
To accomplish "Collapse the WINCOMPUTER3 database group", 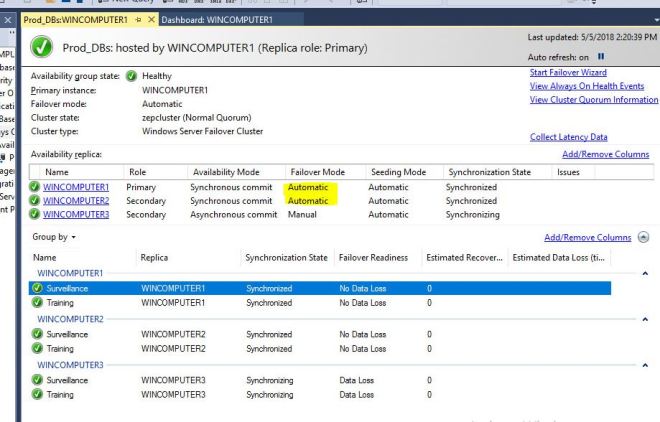I will tap(645, 365).
